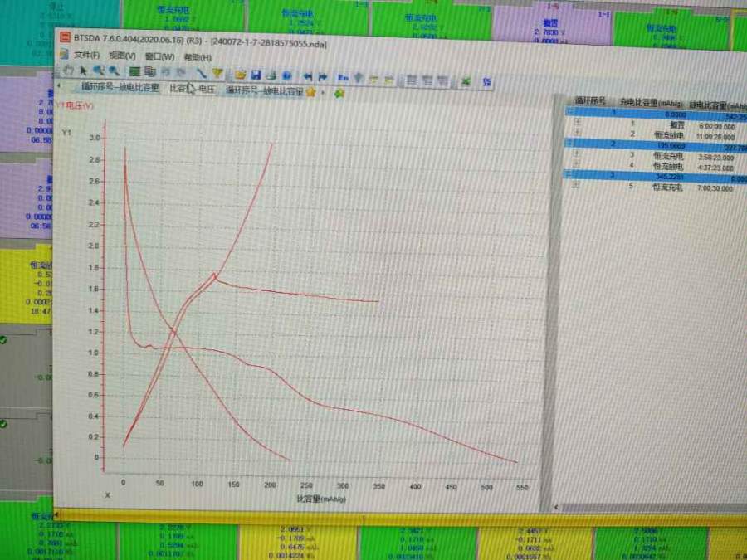Open the 文件(F) menu
The image size is (747, 560).
coord(87,56)
